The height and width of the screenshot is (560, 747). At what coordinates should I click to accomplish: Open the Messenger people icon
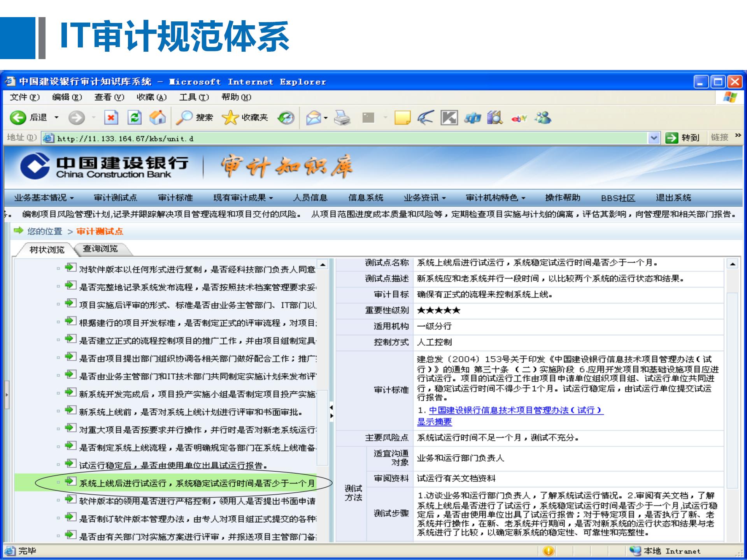542,117
